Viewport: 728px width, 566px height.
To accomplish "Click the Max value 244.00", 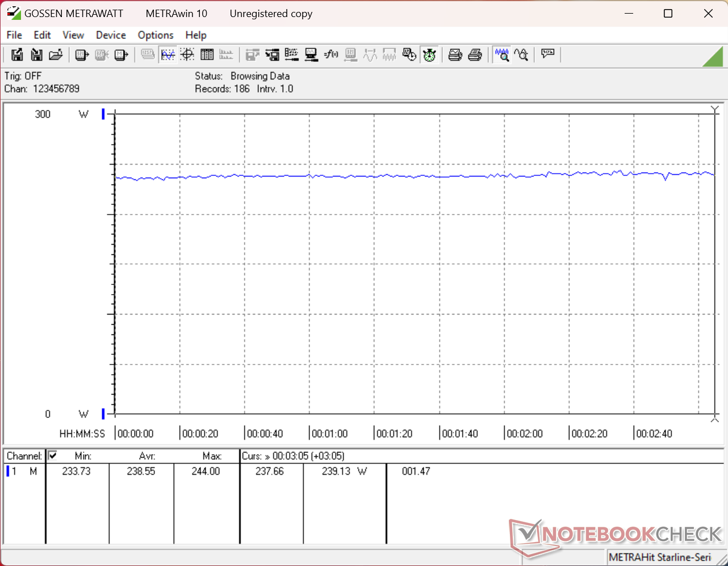I will 206,471.
